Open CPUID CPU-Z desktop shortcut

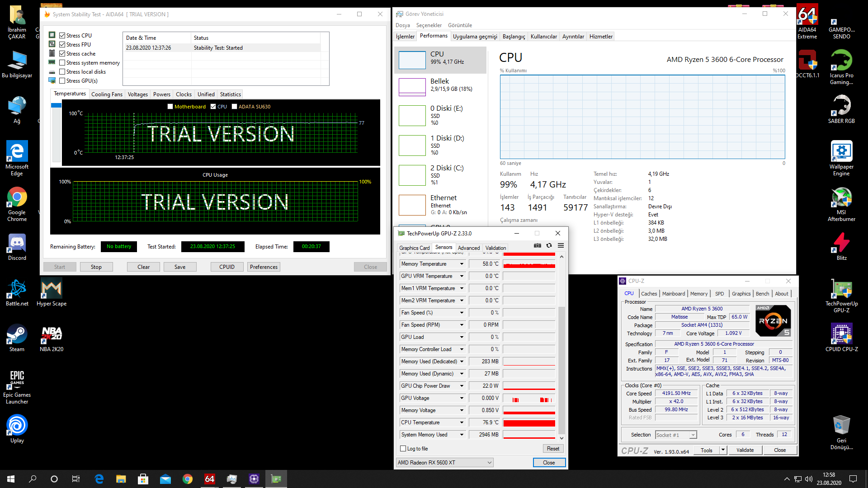click(x=841, y=338)
